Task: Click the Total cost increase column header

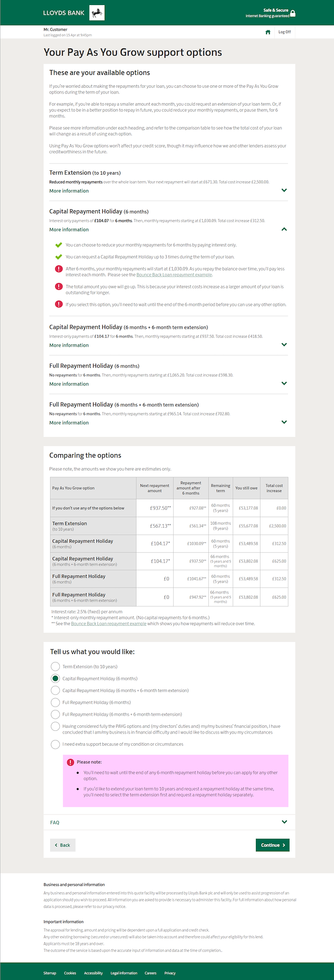Action: [274, 488]
